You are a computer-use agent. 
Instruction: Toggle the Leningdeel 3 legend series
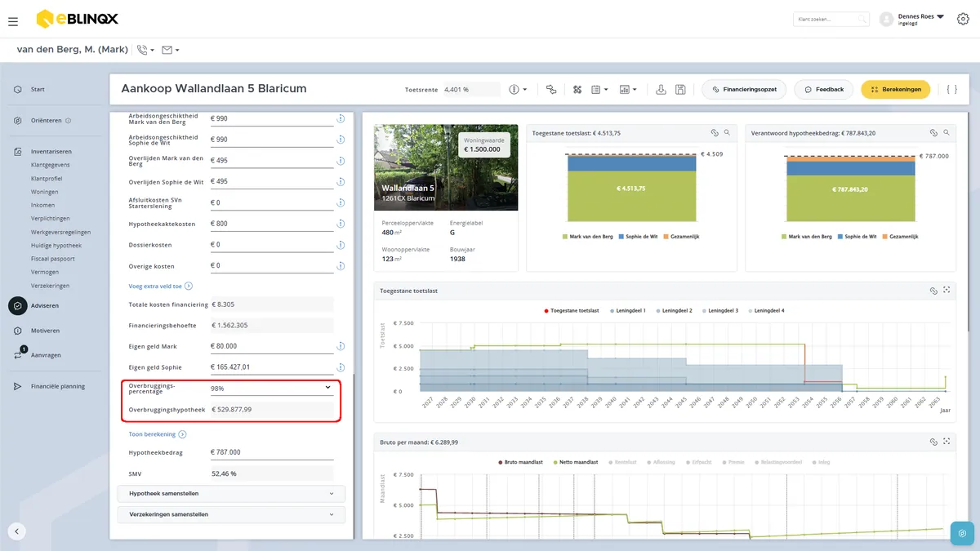pos(719,311)
